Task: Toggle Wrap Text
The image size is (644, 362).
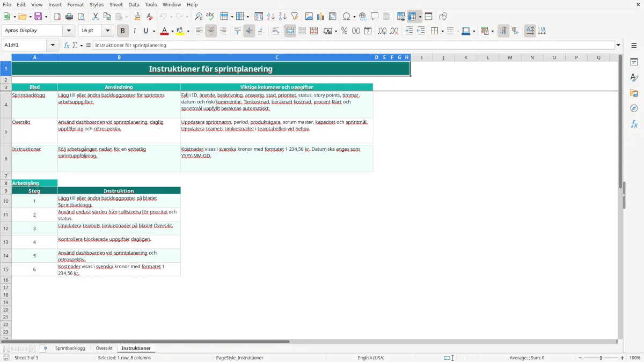Action: (276, 31)
